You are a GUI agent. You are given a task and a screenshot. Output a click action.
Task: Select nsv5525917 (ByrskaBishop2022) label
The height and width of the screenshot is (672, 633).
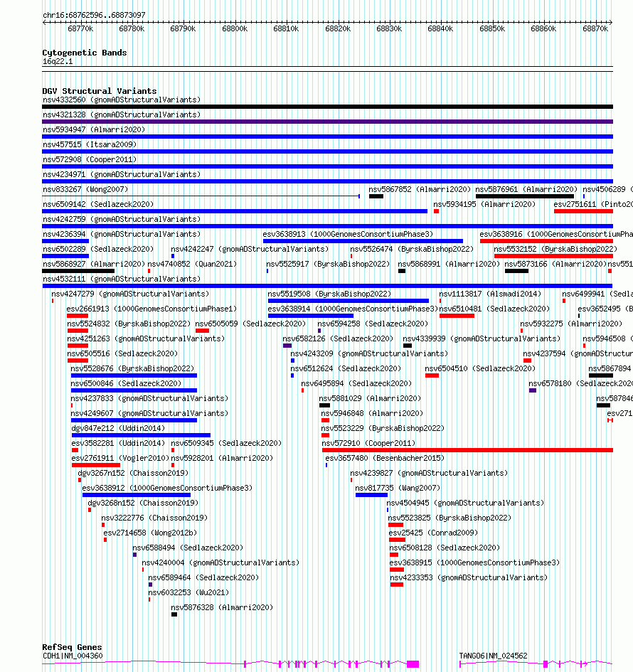(x=328, y=265)
